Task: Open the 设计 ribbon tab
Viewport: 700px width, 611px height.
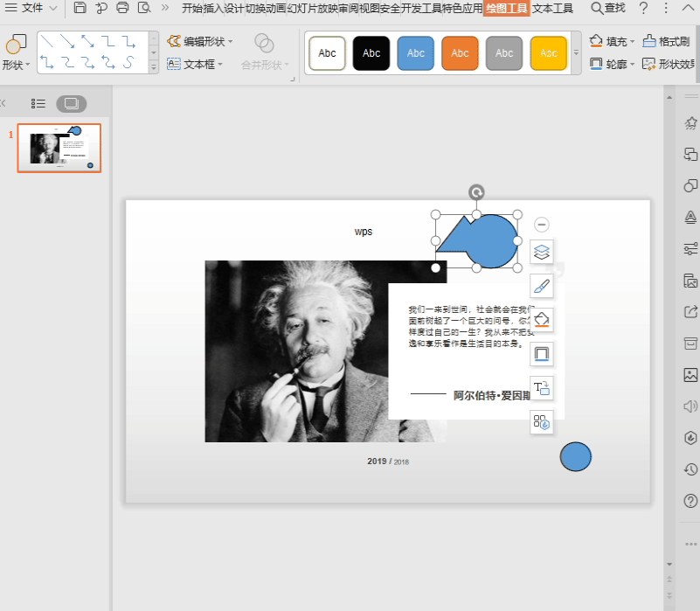Action: (x=234, y=8)
